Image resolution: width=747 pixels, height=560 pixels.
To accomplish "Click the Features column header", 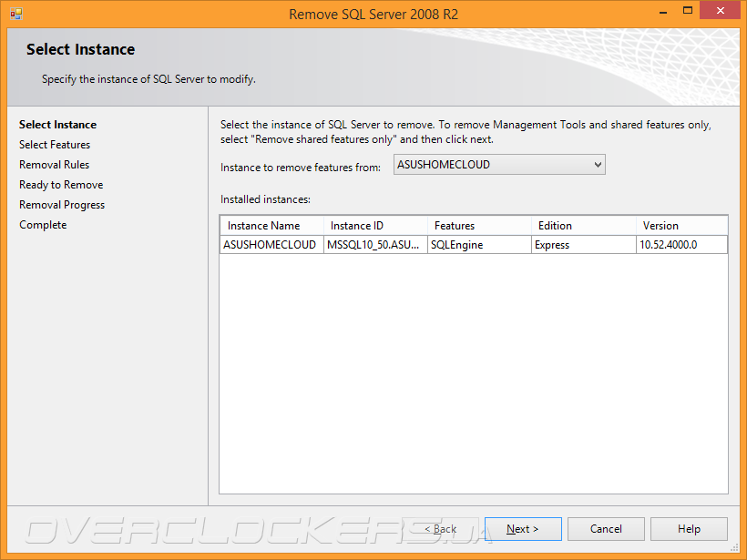I will tap(479, 226).
